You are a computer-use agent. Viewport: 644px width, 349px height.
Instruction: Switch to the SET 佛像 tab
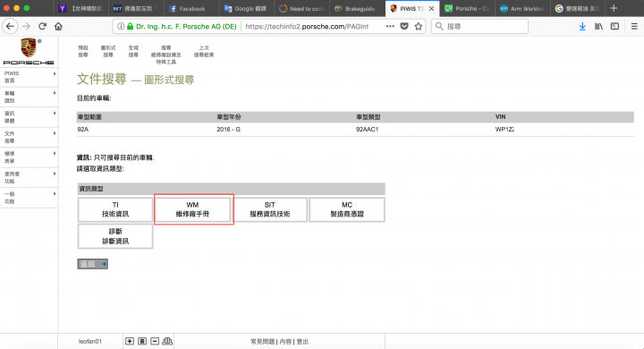coord(136,9)
